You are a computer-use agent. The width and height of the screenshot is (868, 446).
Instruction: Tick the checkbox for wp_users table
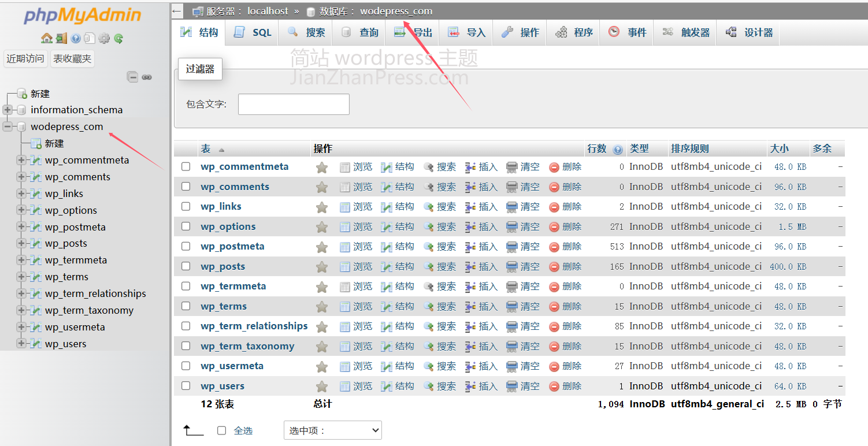click(x=186, y=386)
